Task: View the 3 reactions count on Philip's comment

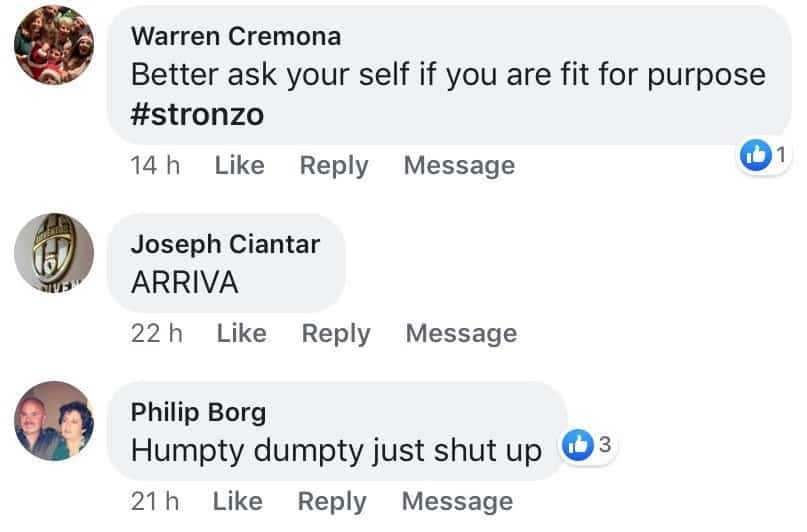Action: 605,444
